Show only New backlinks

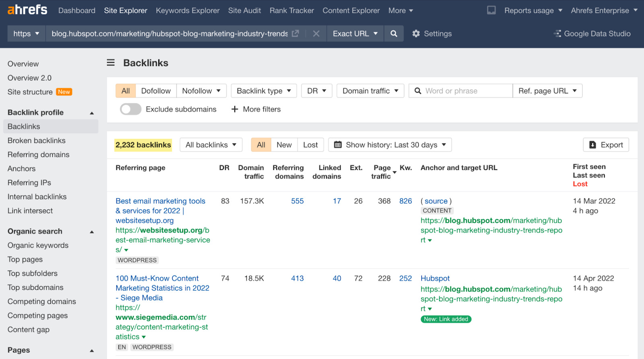(x=284, y=145)
